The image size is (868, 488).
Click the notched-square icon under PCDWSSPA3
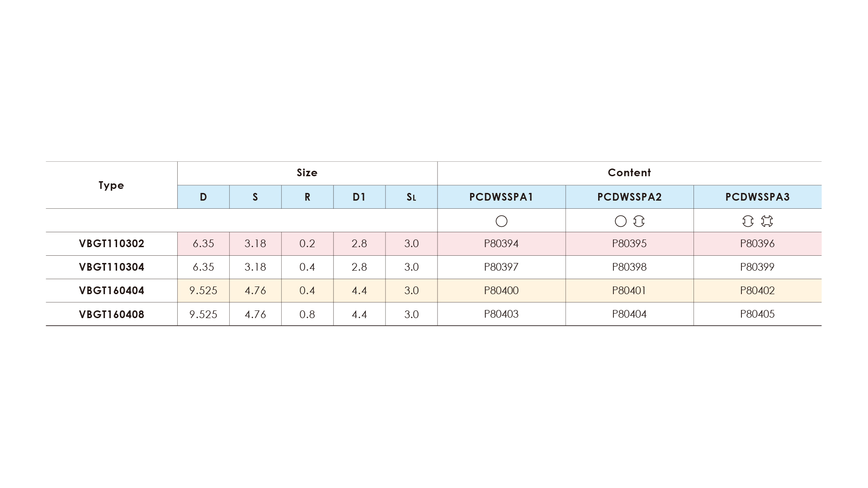pos(767,221)
